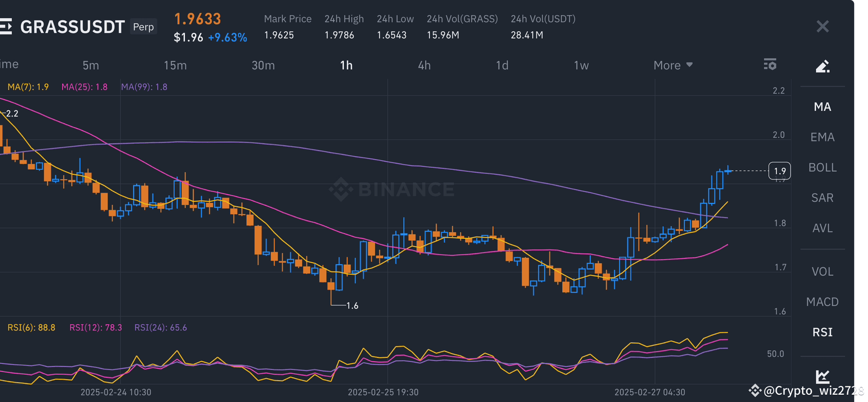Click the 2.0 price axis label
The width and height of the screenshot is (868, 402).
tap(779, 135)
